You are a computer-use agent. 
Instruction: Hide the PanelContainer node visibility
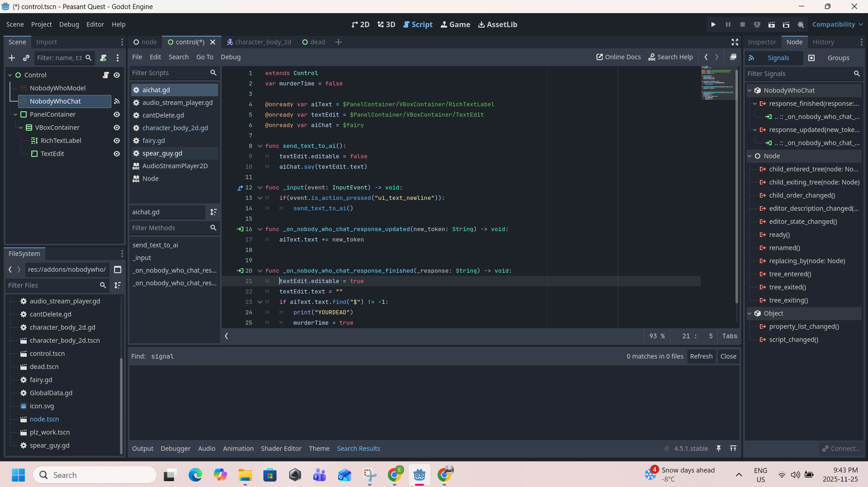coord(117,114)
